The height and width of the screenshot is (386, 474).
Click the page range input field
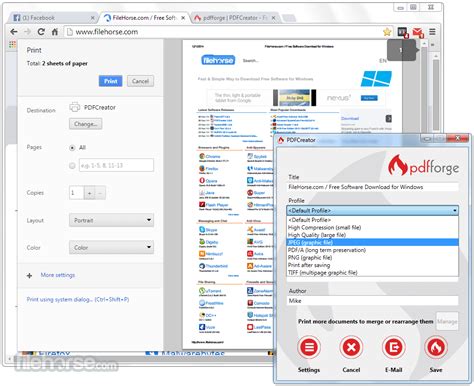pos(116,165)
